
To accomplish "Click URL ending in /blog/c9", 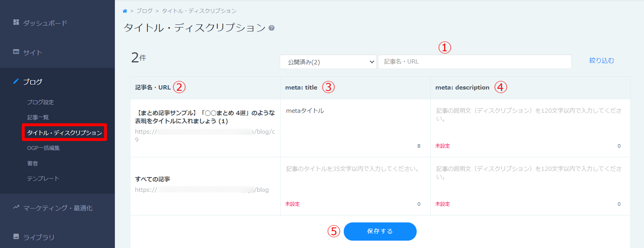I will point(205,136).
